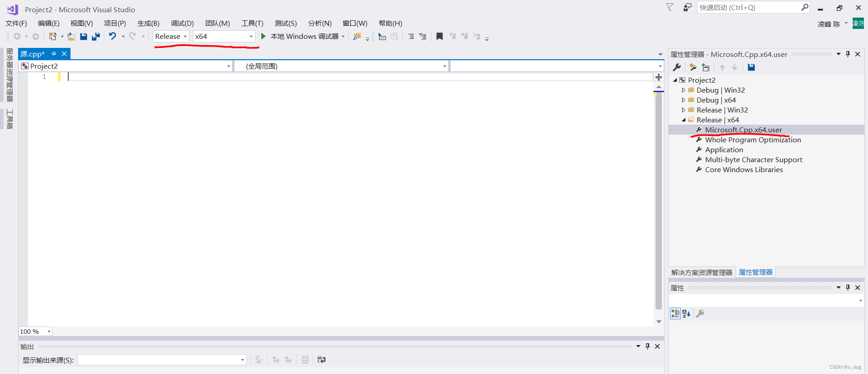Switch to 属性管理器 tab
Image resolution: width=868 pixels, height=374 pixels.
755,272
